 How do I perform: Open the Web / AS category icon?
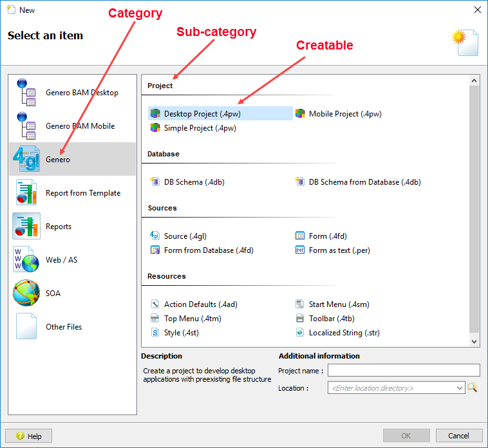tap(26, 260)
